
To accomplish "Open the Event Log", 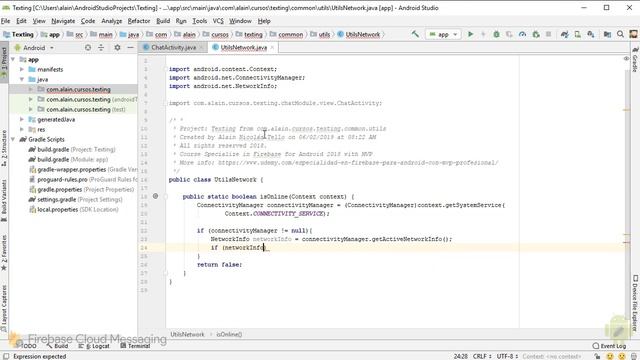I will [x=609, y=346].
